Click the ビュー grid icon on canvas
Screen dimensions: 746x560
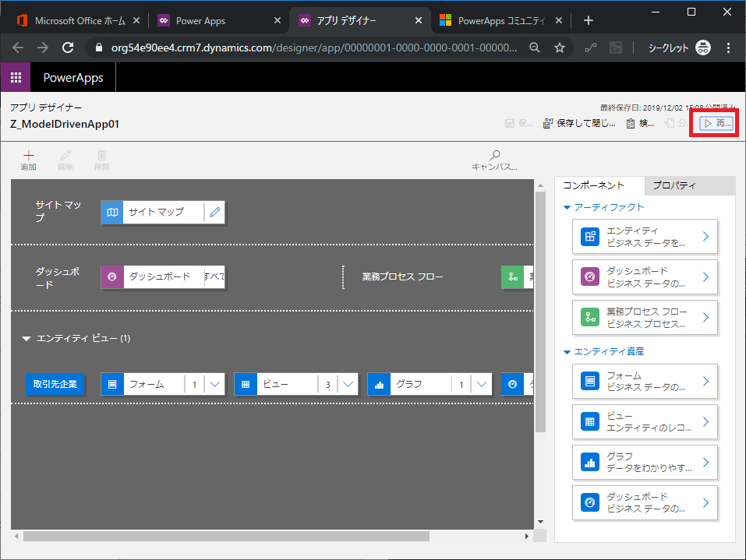tap(246, 384)
